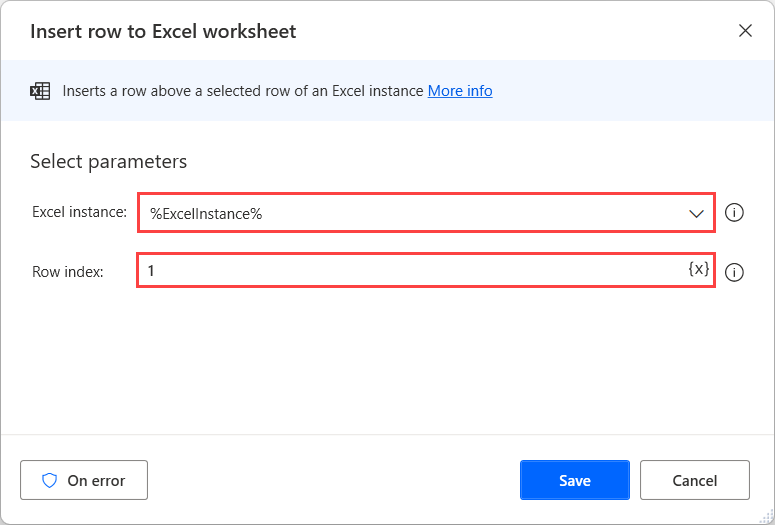The width and height of the screenshot is (775, 525).
Task: Click the Select parameters heading
Action: 109,162
